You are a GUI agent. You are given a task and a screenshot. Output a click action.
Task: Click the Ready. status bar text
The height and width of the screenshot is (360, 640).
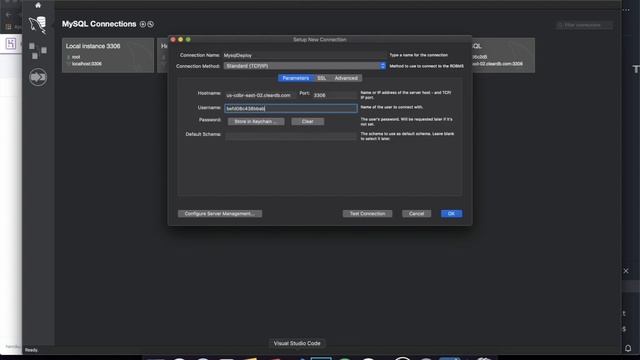(x=31, y=350)
